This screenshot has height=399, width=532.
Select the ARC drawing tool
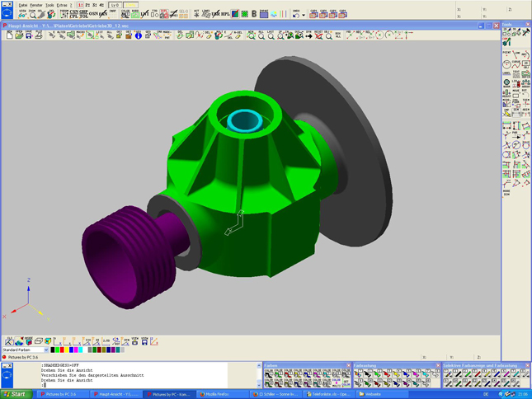[525, 54]
